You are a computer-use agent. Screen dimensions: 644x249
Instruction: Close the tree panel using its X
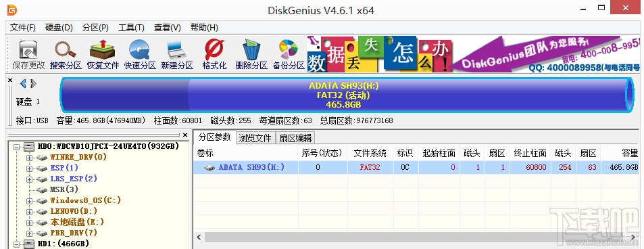pyautogui.click(x=185, y=135)
